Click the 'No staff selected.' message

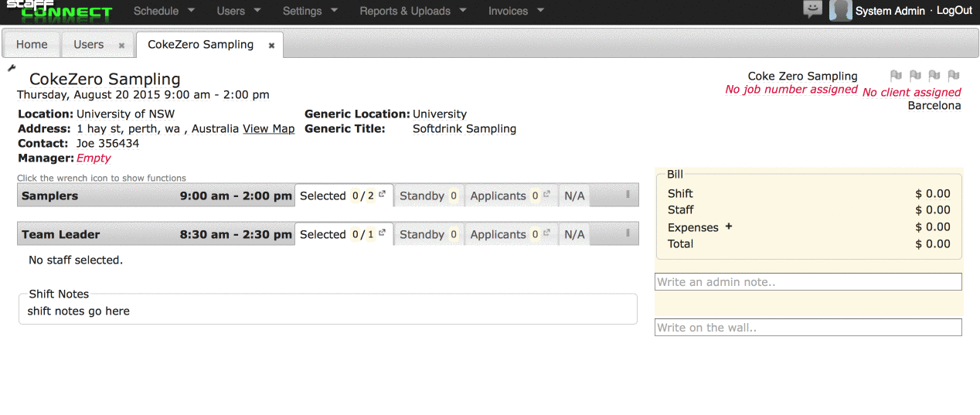[x=76, y=260]
